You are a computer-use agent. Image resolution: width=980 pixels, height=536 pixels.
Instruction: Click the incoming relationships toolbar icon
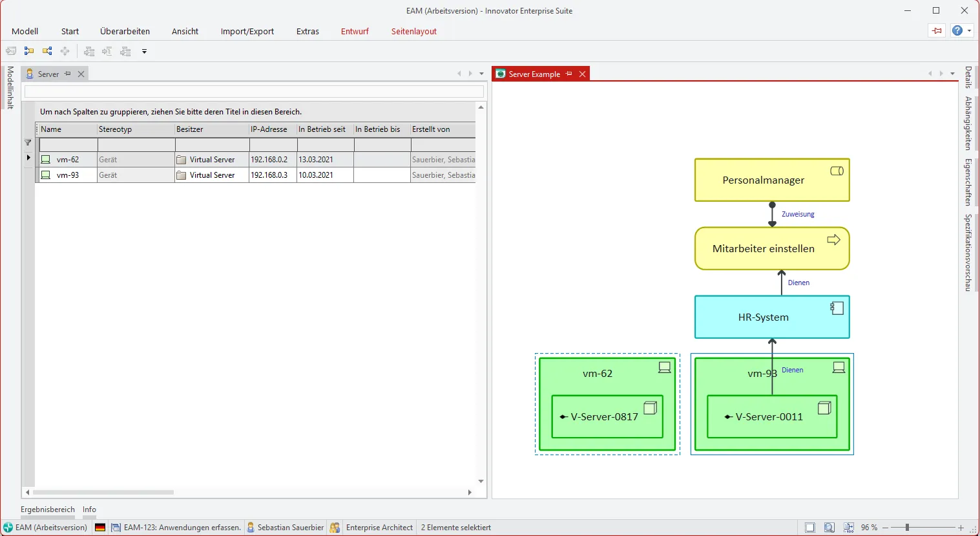[x=28, y=51]
